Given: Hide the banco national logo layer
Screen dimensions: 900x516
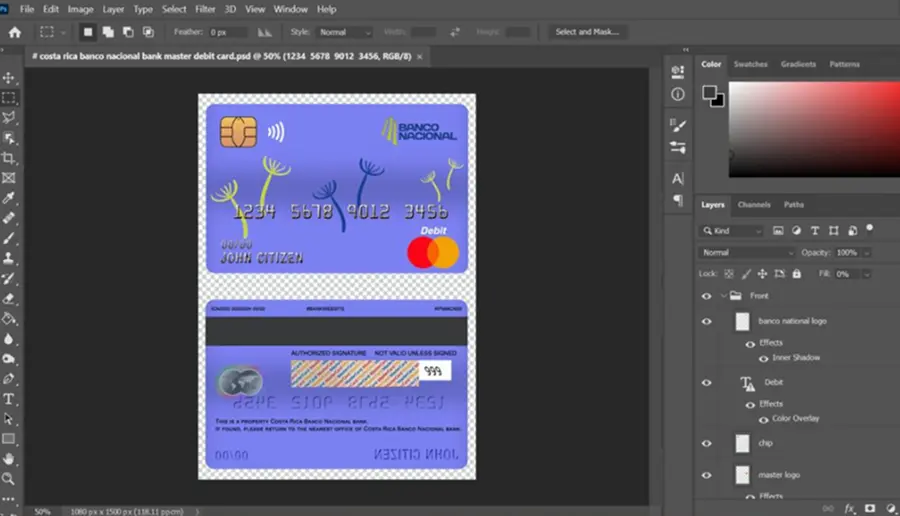Looking at the screenshot, I should (707, 321).
